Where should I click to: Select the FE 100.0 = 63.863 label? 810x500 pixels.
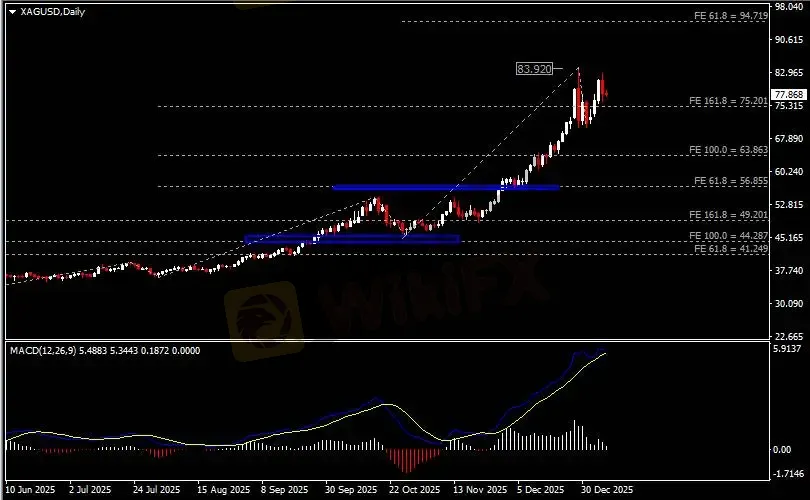click(x=728, y=150)
